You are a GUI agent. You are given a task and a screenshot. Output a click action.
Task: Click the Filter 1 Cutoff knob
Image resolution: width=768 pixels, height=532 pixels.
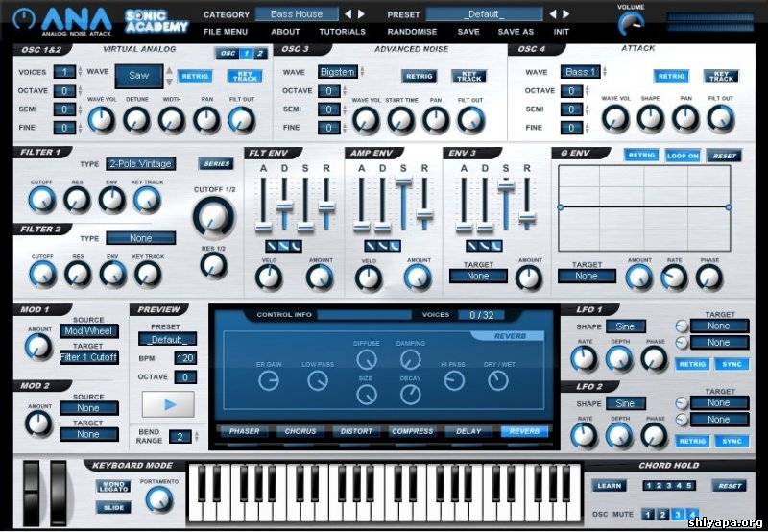tap(41, 199)
